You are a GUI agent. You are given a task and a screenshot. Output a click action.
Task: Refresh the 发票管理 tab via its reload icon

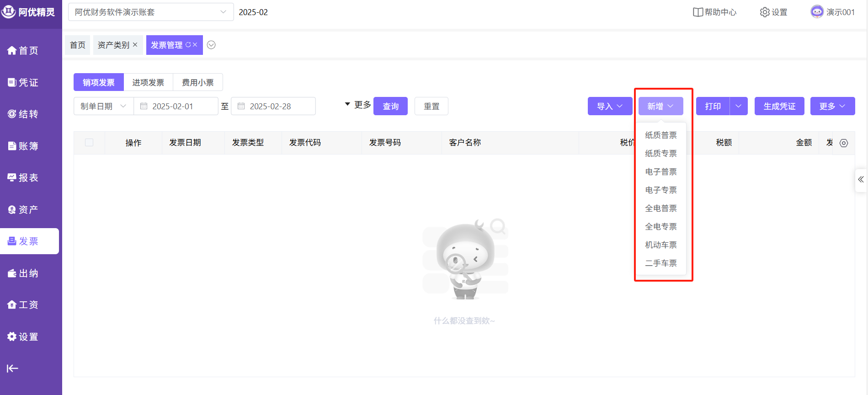188,45
